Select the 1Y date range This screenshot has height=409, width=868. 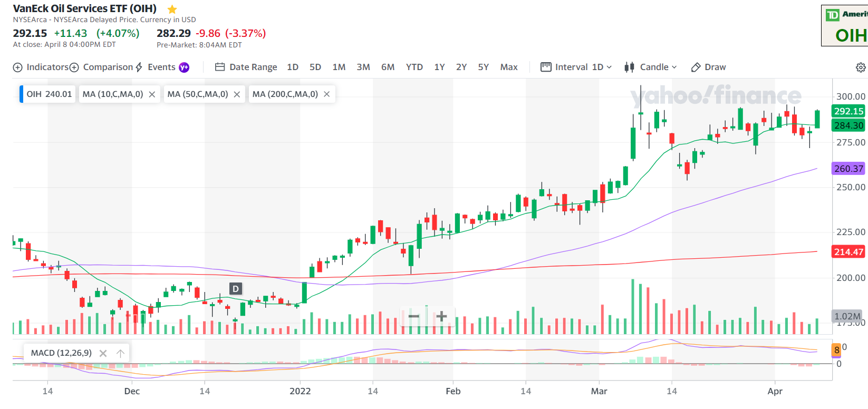click(439, 67)
